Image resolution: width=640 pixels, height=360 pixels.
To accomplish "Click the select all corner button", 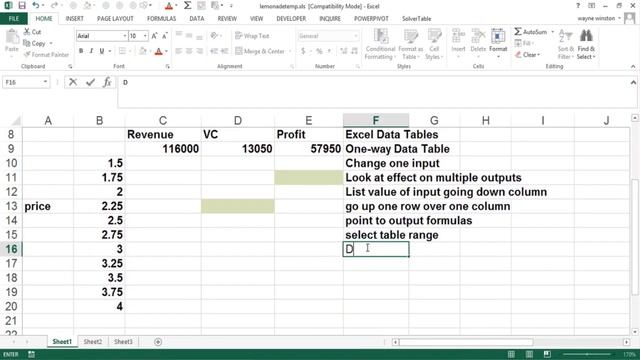I will click(16, 121).
